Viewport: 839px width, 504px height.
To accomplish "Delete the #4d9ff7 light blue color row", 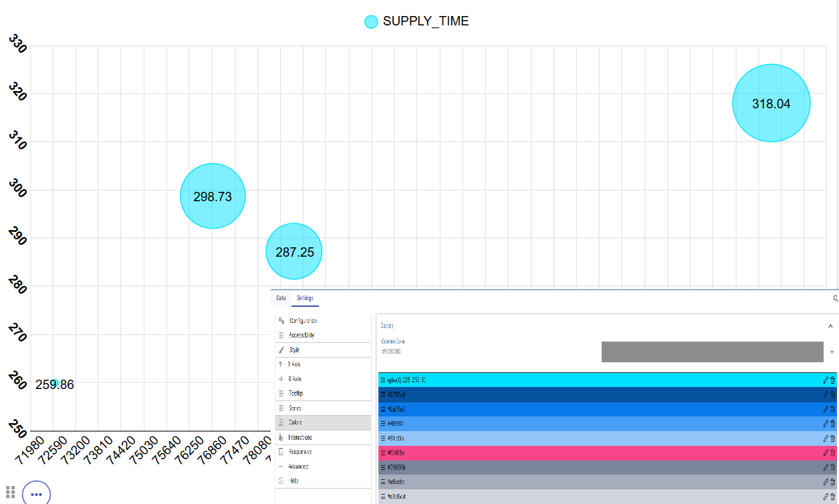I will tap(833, 423).
